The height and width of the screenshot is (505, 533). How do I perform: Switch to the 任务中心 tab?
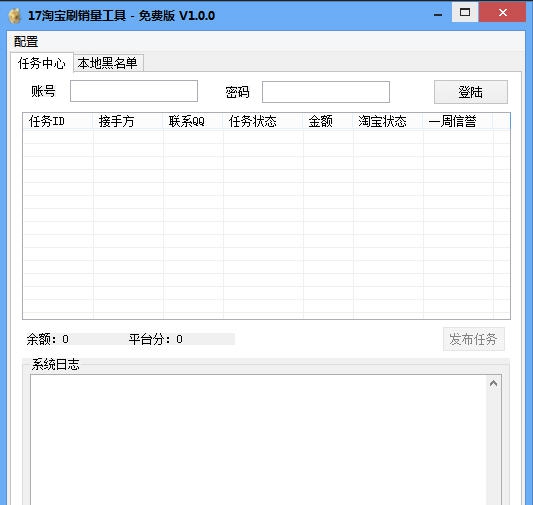click(x=42, y=63)
